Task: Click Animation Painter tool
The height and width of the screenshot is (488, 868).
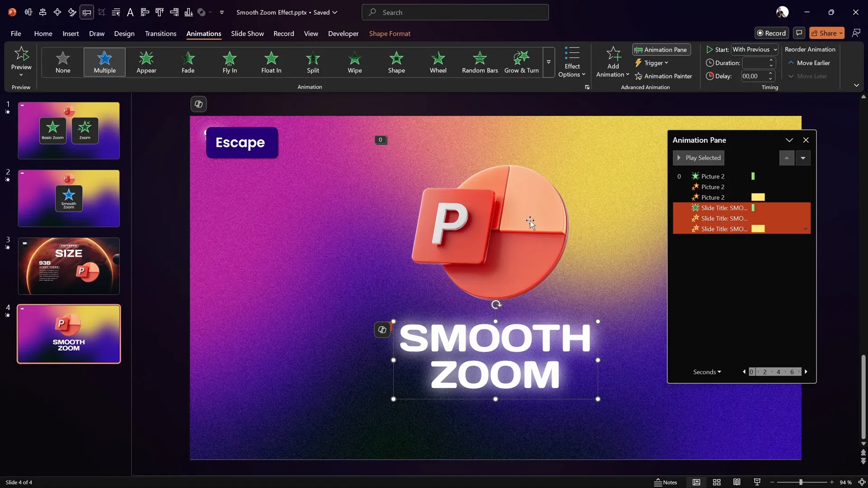Action: click(x=663, y=76)
